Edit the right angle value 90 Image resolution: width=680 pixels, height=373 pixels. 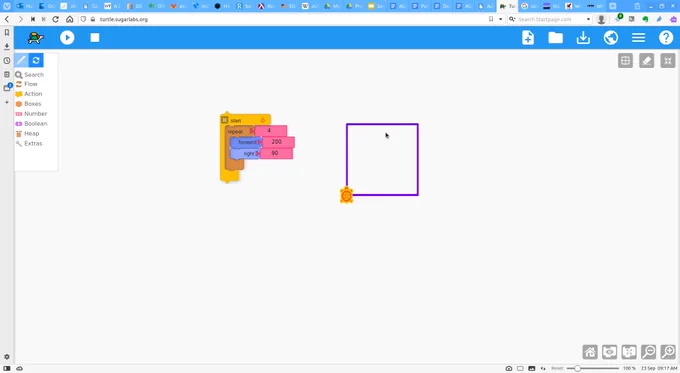coord(276,153)
